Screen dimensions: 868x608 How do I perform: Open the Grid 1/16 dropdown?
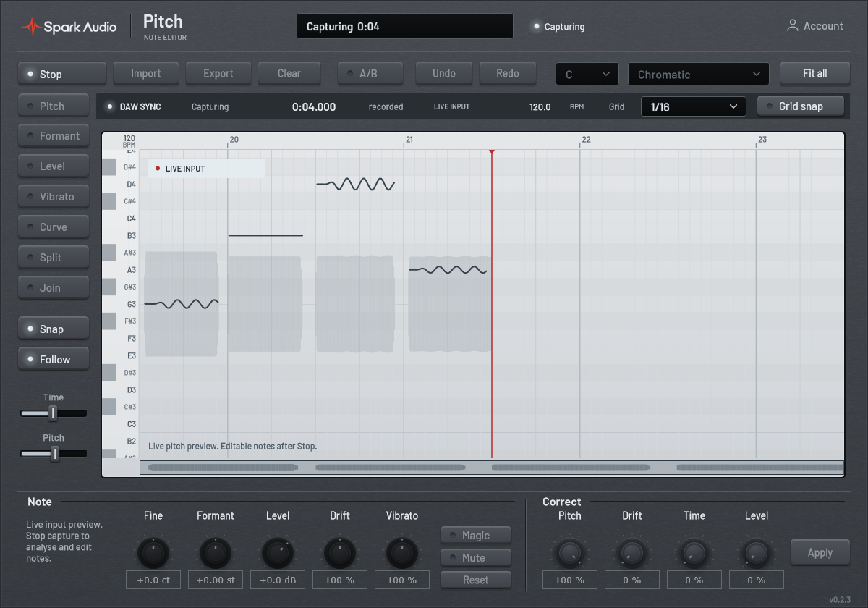pos(693,107)
